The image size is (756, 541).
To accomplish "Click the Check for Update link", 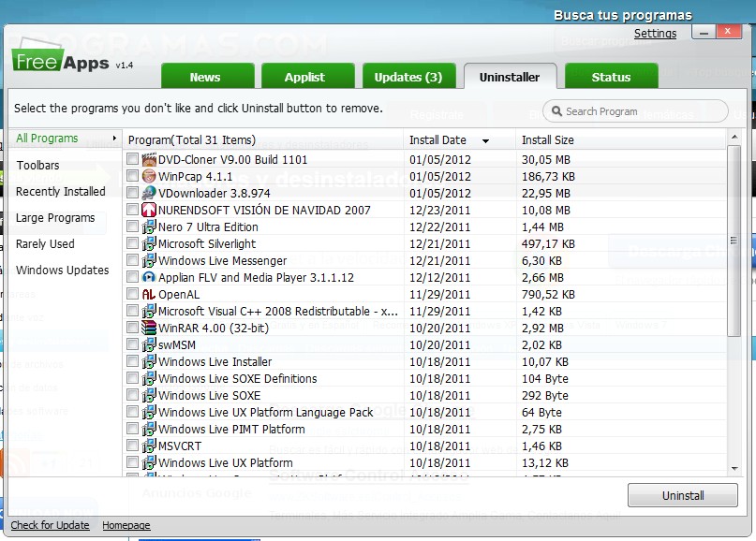I will [51, 525].
